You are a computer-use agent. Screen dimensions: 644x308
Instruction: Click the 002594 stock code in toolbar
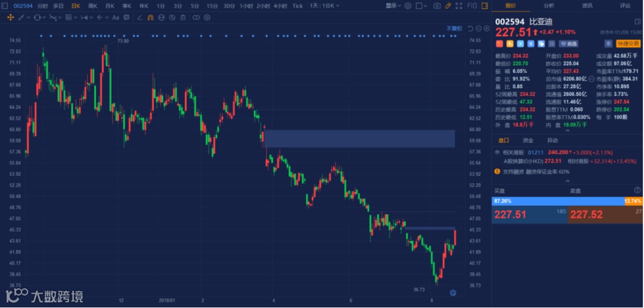point(24,6)
